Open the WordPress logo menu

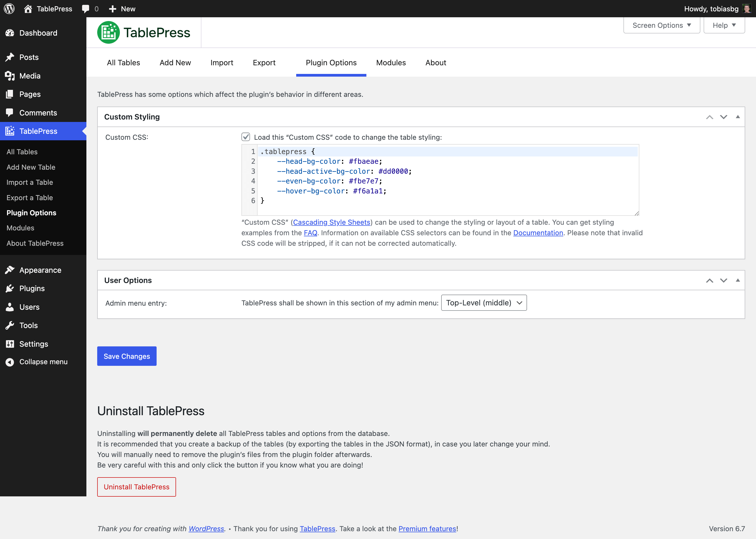point(9,9)
